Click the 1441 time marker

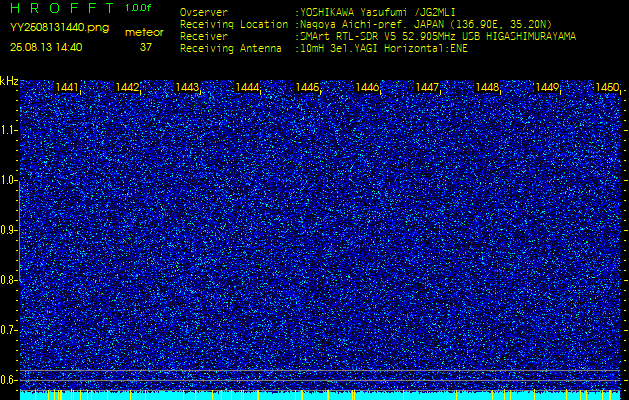pyautogui.click(x=67, y=87)
